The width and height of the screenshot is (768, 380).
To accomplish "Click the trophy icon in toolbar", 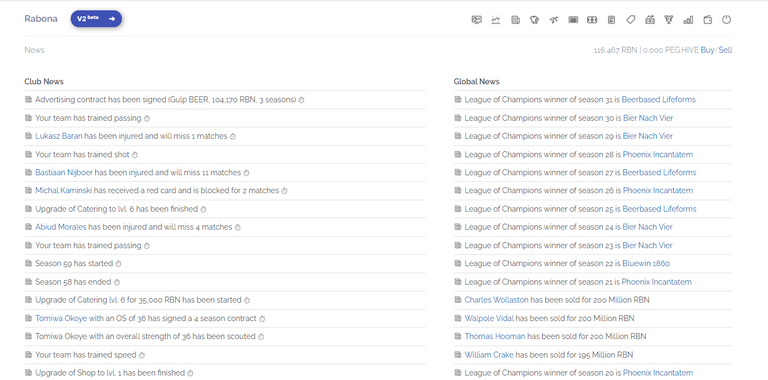I will 669,20.
